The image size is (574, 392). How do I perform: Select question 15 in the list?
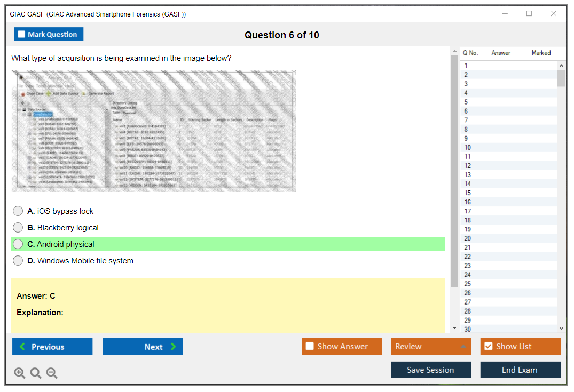tap(468, 193)
